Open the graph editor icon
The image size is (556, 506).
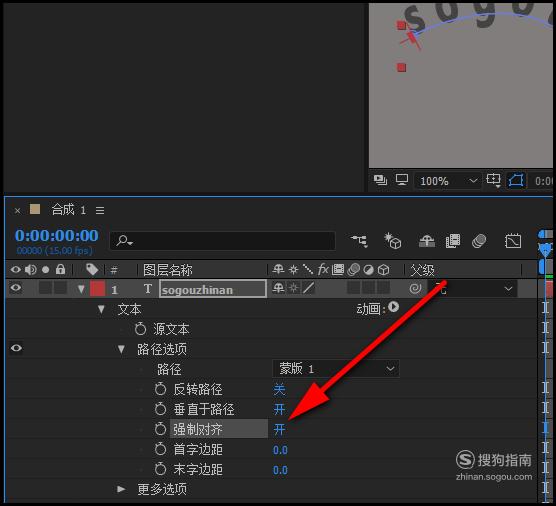[513, 241]
